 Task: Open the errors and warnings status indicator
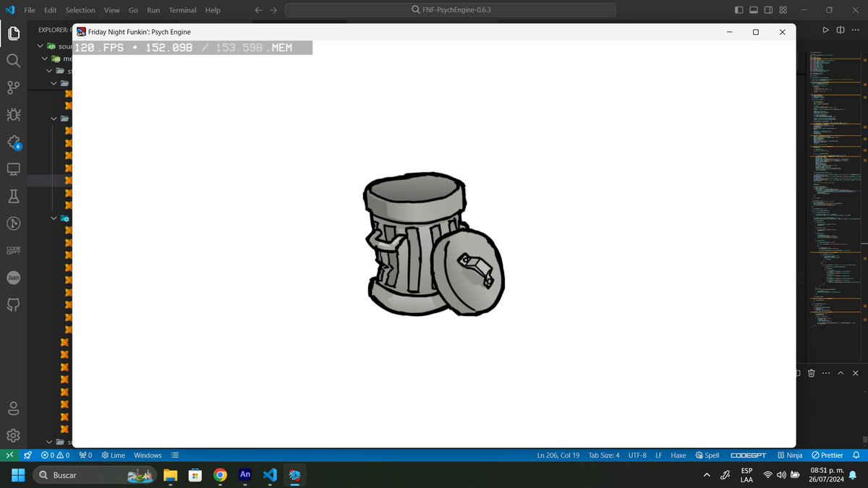(x=56, y=455)
